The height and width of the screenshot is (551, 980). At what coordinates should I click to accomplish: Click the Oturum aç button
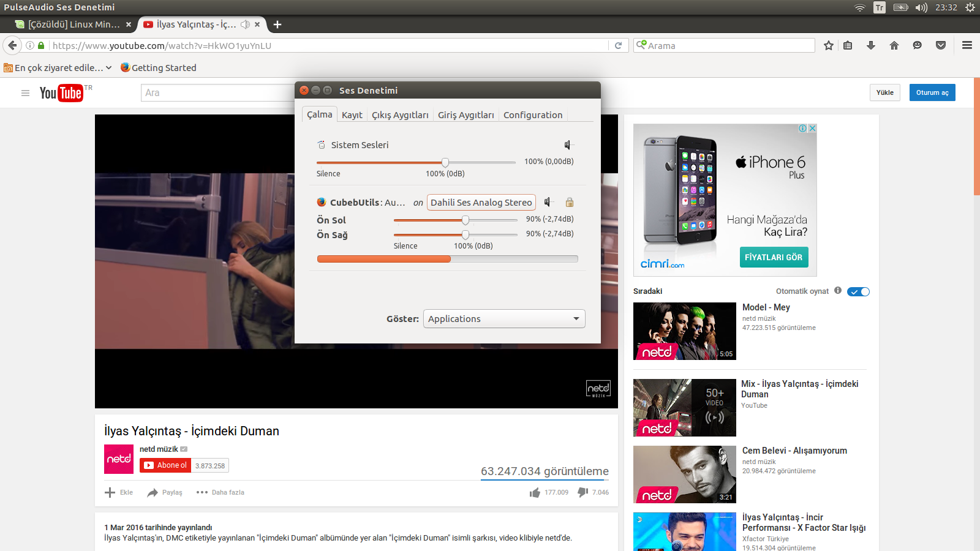point(932,92)
